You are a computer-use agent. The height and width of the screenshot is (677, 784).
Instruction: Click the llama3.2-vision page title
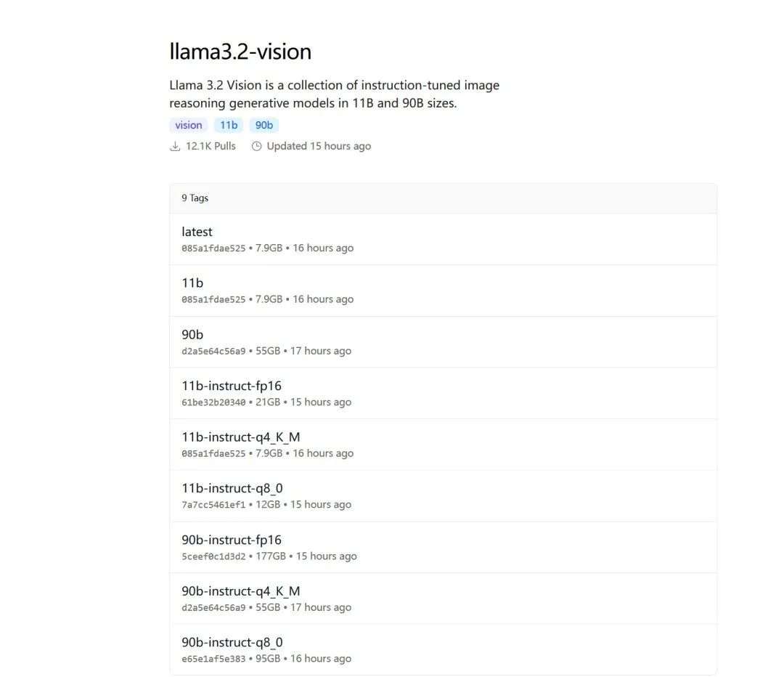pyautogui.click(x=240, y=52)
